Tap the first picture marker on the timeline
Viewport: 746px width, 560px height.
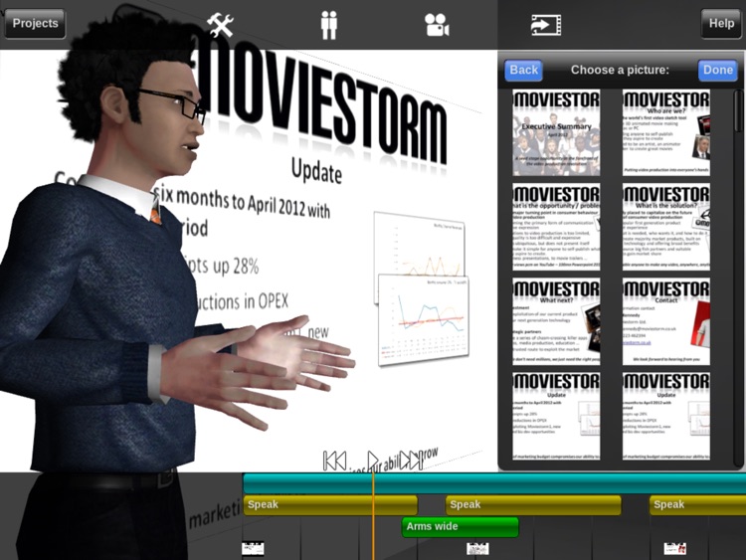coord(253,548)
